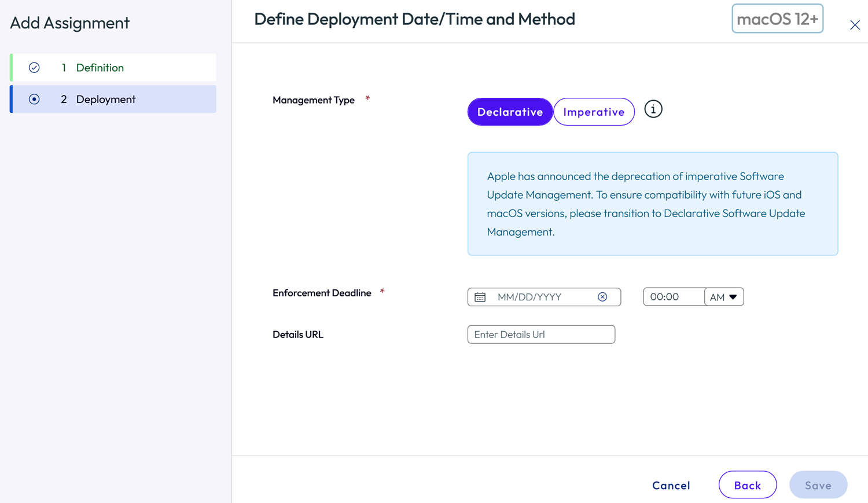The image size is (868, 503).
Task: Focus the MM/DD/YYYY date field
Action: click(x=544, y=297)
